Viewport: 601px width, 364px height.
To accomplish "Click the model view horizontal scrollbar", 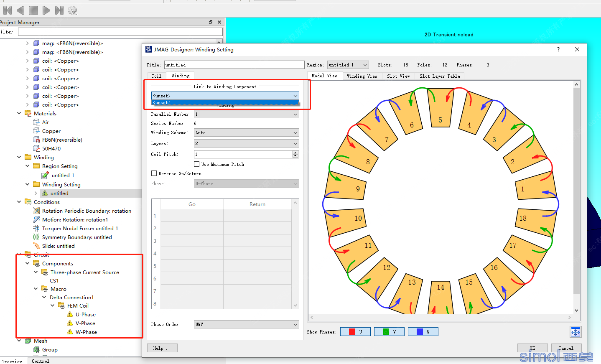I will tap(441, 318).
